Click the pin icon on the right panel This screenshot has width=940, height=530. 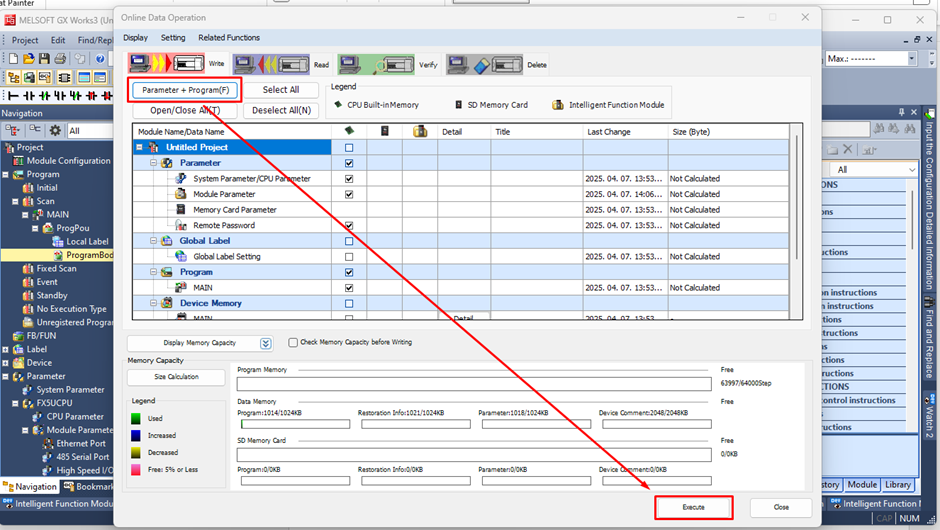[901, 112]
